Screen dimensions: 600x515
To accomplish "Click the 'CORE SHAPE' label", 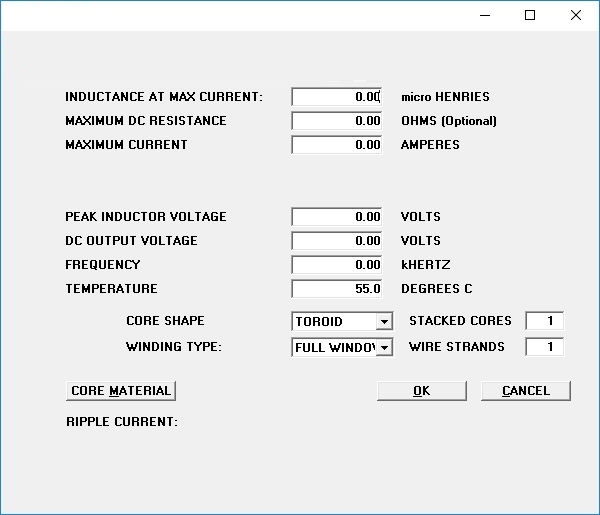I will pyautogui.click(x=165, y=321).
